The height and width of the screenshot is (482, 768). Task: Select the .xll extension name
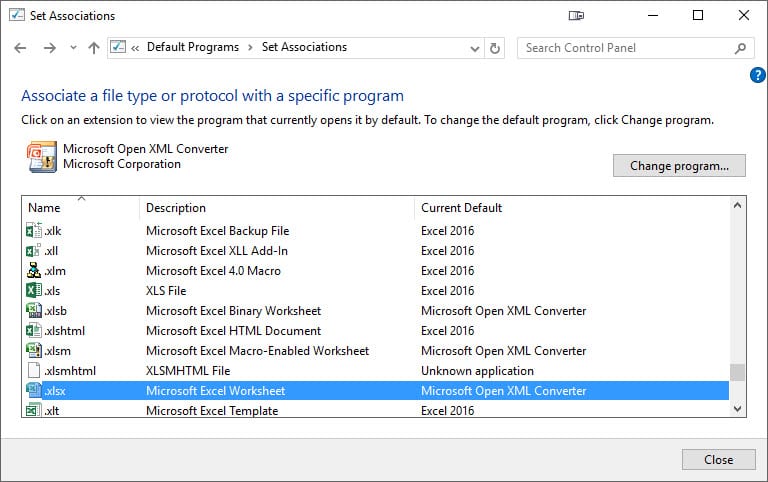51,251
